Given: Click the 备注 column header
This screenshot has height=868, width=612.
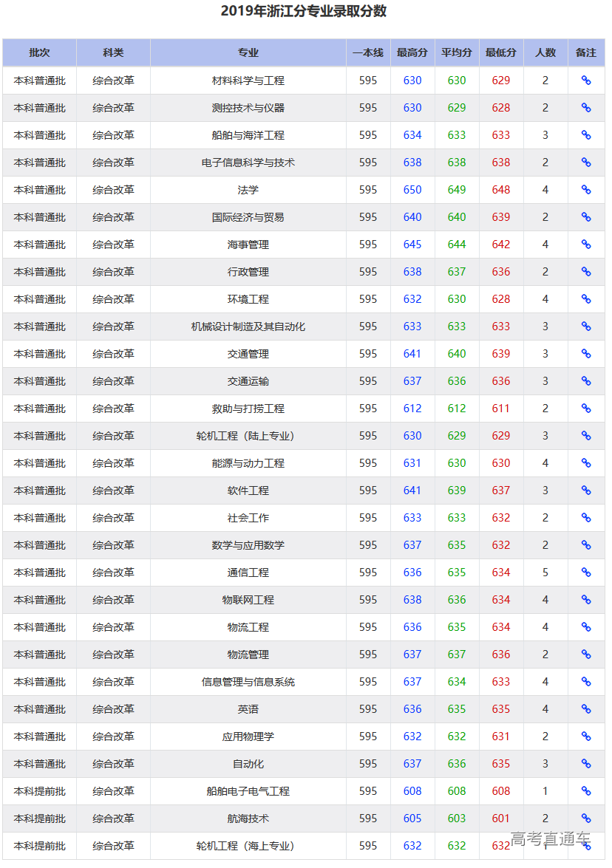Looking at the screenshot, I should click(x=586, y=52).
